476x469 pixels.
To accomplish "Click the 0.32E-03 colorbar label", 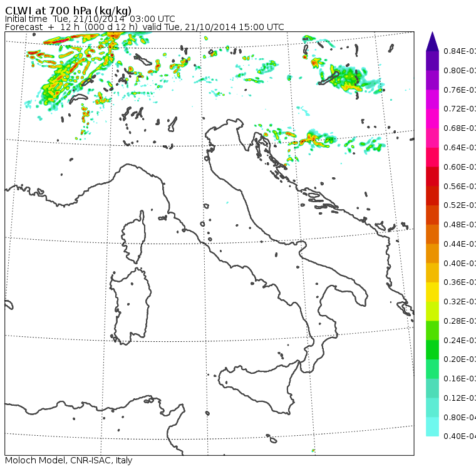I will (x=460, y=301).
